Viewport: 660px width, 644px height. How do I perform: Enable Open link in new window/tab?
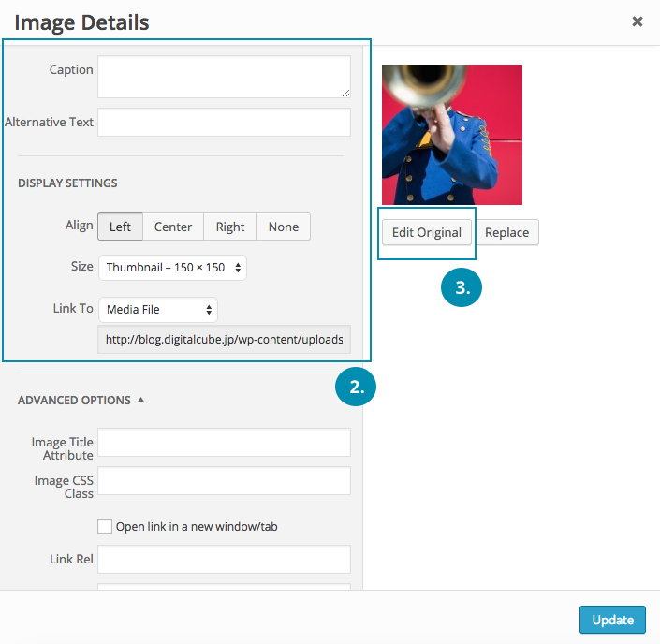pyautogui.click(x=105, y=526)
